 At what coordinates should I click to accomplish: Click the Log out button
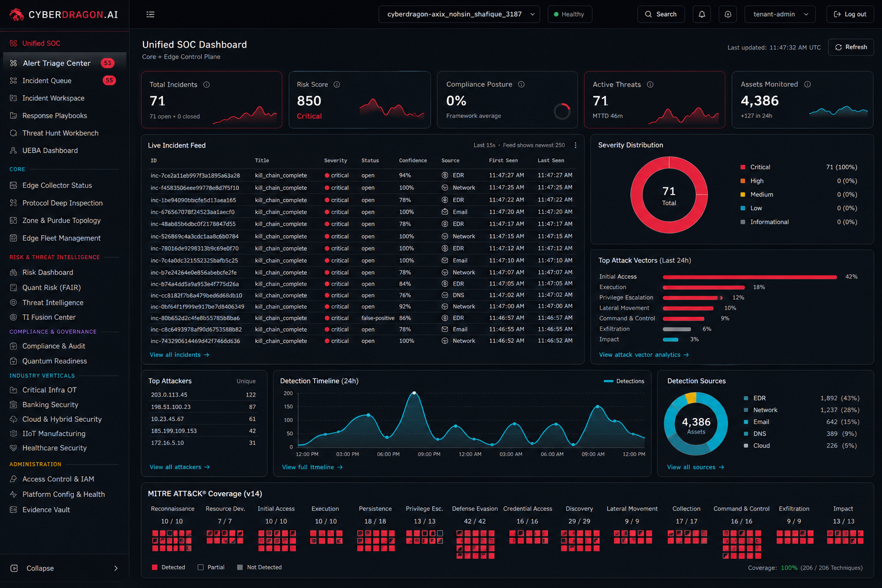tap(850, 14)
